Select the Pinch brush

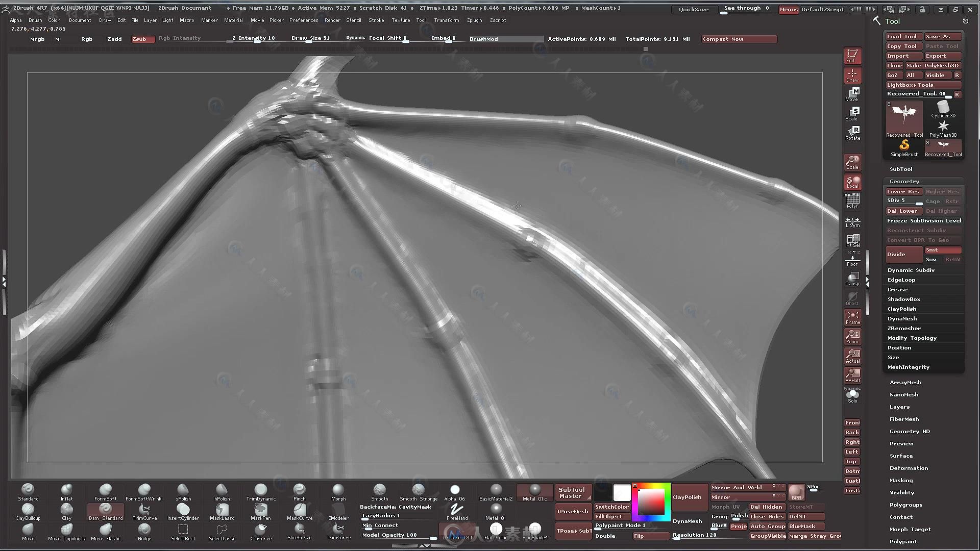tap(300, 492)
